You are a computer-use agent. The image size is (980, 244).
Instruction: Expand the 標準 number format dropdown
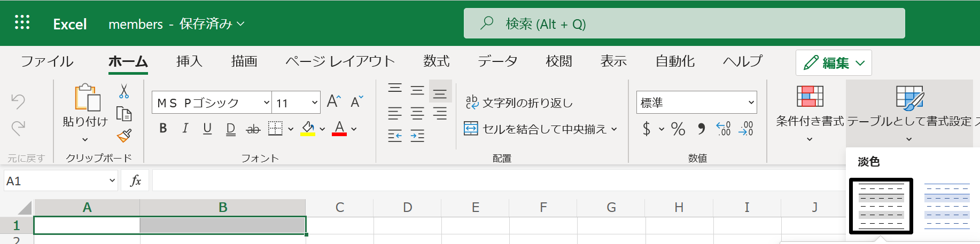point(751,103)
